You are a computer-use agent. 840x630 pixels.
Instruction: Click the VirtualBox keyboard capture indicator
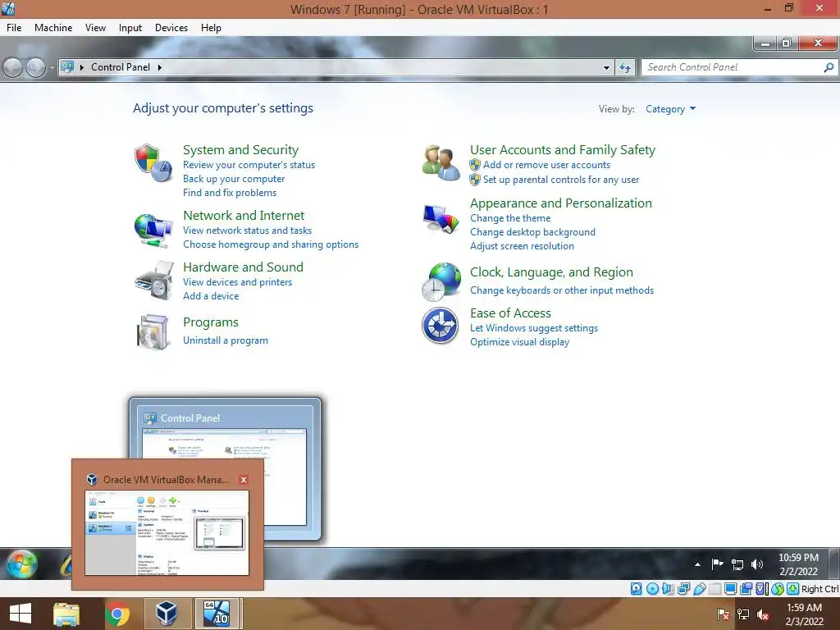[793, 589]
